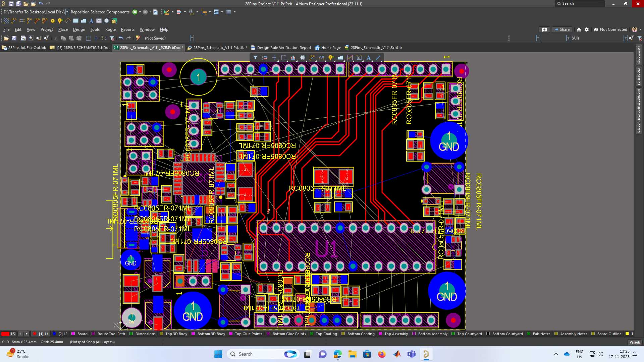Click the place polygon pour icon

point(340,58)
